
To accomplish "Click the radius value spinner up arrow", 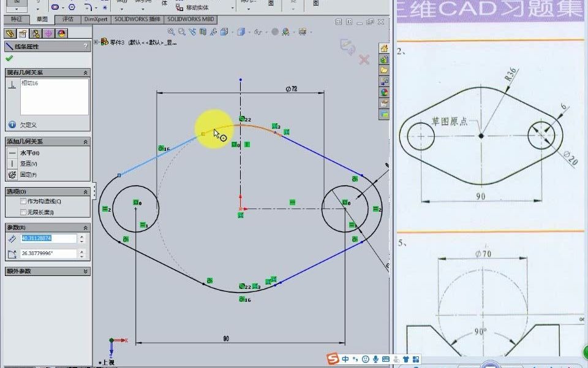I will (81, 236).
